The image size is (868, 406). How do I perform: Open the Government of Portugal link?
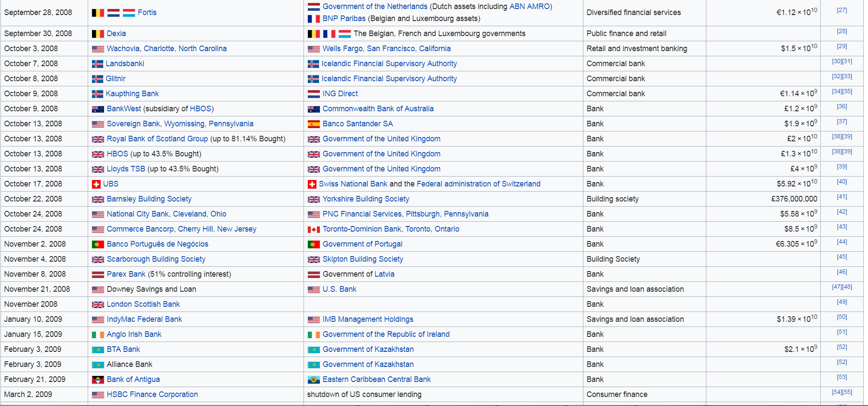coord(362,244)
